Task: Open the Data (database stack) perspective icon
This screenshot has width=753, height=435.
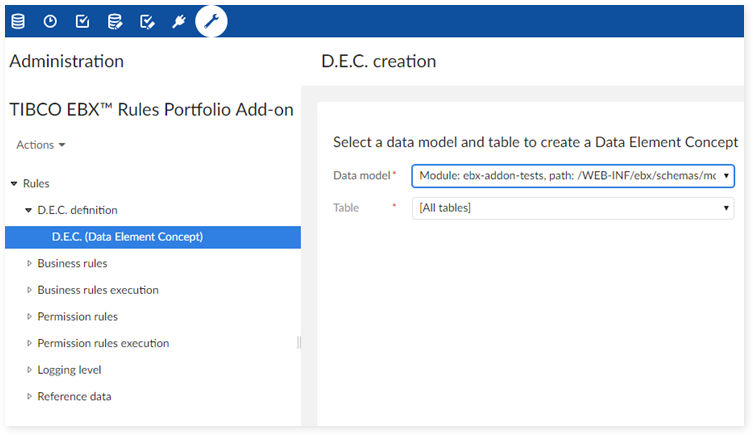Action: pyautogui.click(x=18, y=21)
